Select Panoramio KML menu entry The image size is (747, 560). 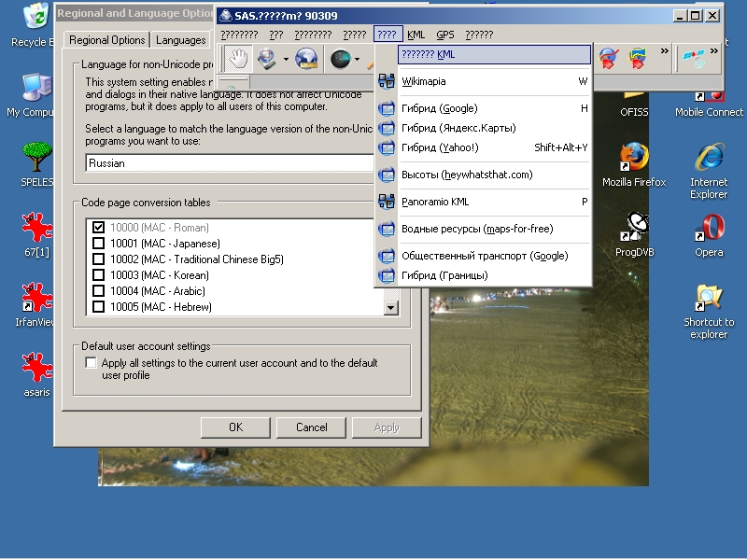(435, 202)
